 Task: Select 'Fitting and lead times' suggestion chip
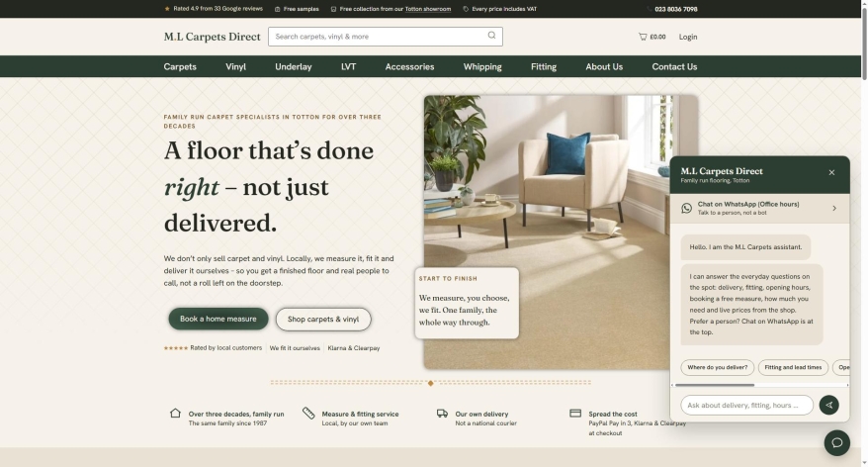[x=793, y=367]
